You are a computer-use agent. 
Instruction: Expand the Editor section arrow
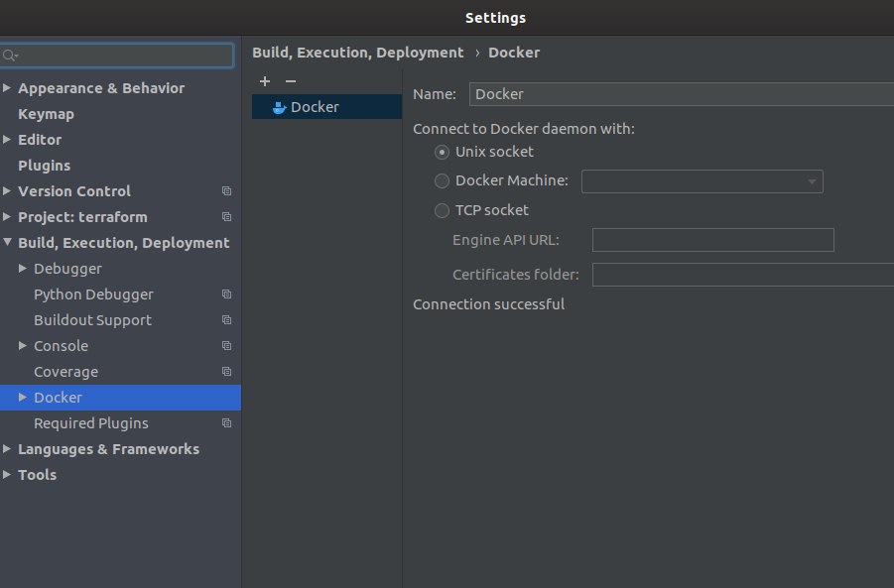pos(7,139)
